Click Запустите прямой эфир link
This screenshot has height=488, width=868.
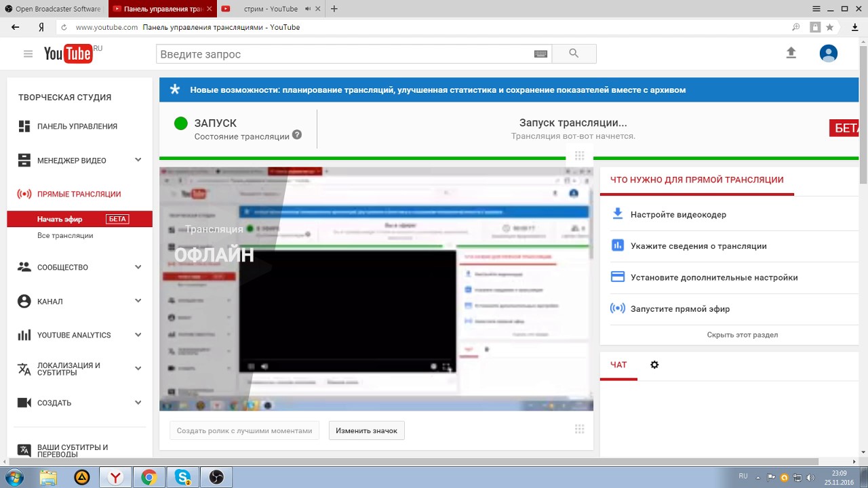680,308
